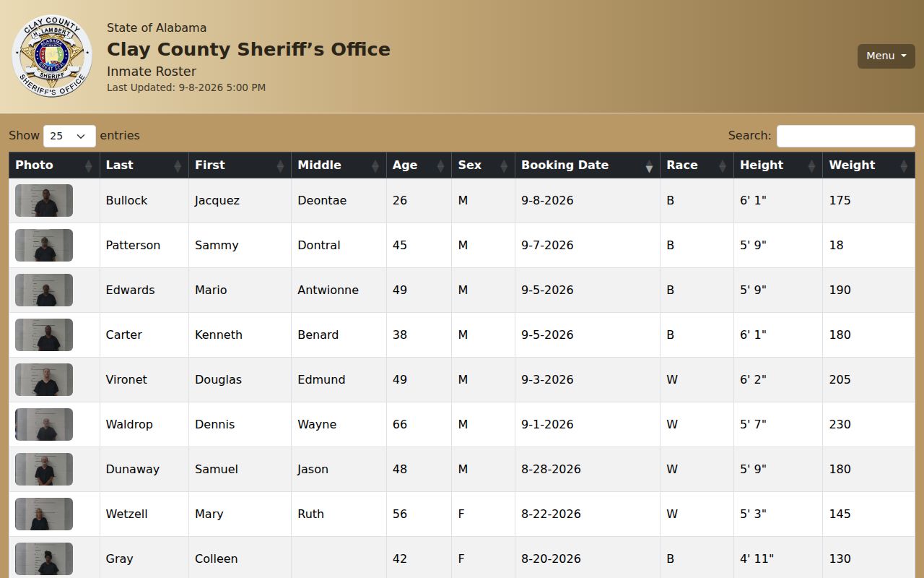Sort the table by Sex column

pyautogui.click(x=483, y=165)
